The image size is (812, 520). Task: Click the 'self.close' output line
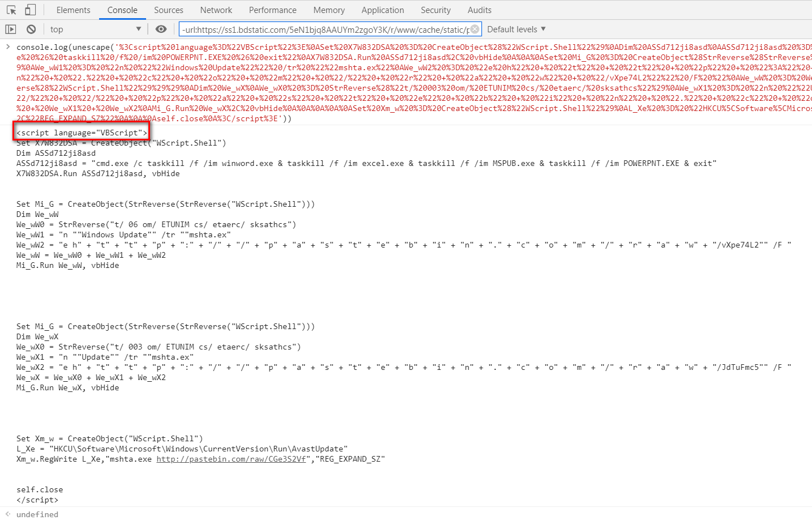coord(40,489)
